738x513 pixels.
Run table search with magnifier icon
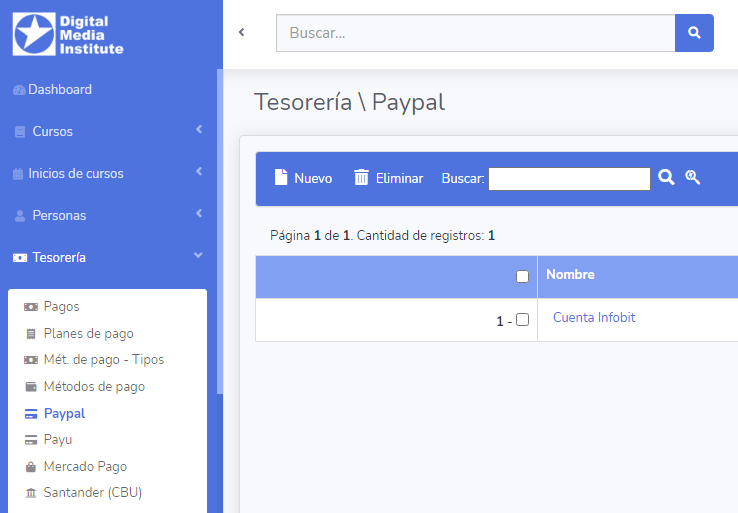tap(666, 177)
